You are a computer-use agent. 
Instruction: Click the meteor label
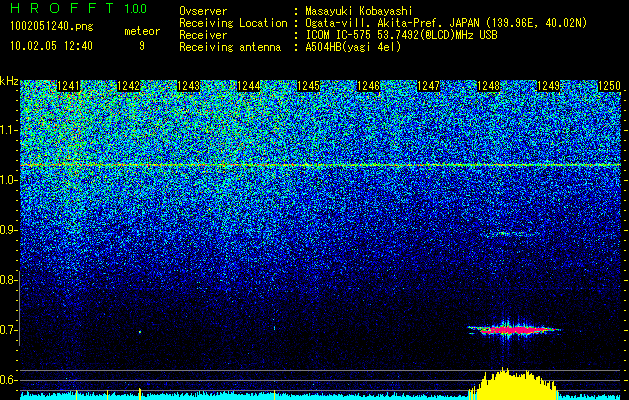click(x=142, y=31)
